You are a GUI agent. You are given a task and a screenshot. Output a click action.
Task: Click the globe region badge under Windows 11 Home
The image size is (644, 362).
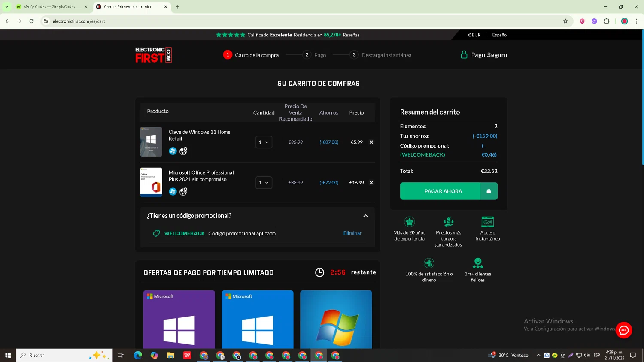(x=183, y=151)
